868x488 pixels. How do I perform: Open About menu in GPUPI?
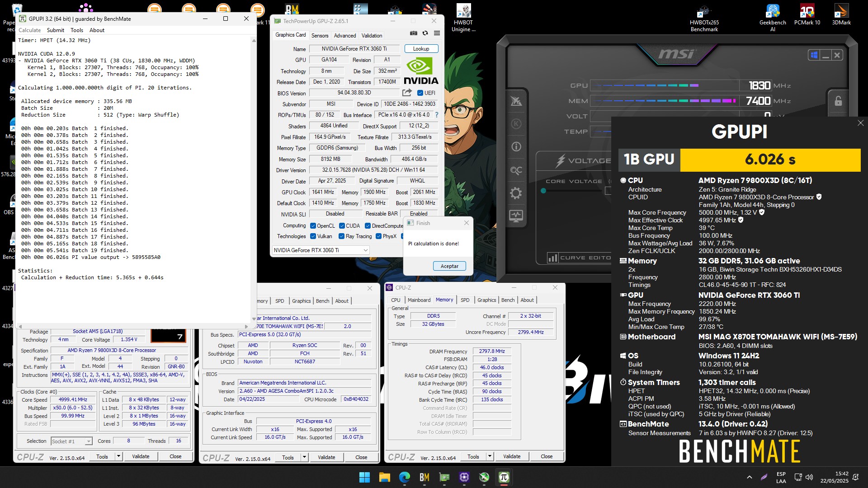coord(97,30)
